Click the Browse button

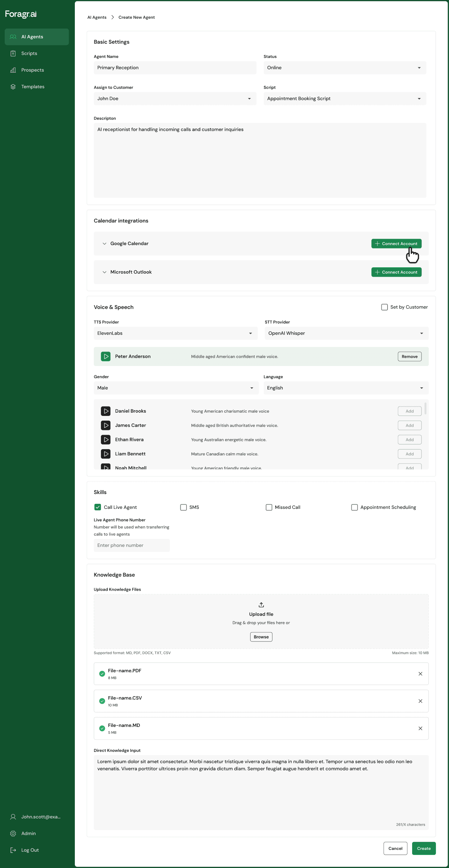pos(261,637)
